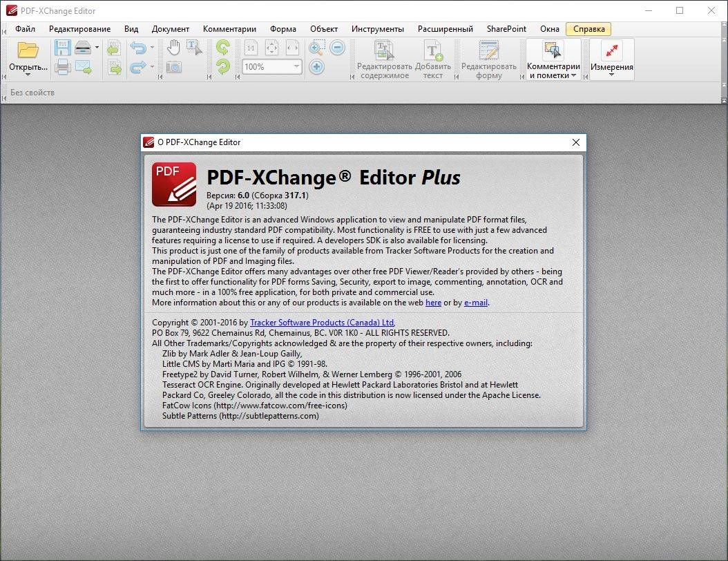This screenshot has height=561, width=728.
Task: Click the Print icon
Action: (62, 67)
